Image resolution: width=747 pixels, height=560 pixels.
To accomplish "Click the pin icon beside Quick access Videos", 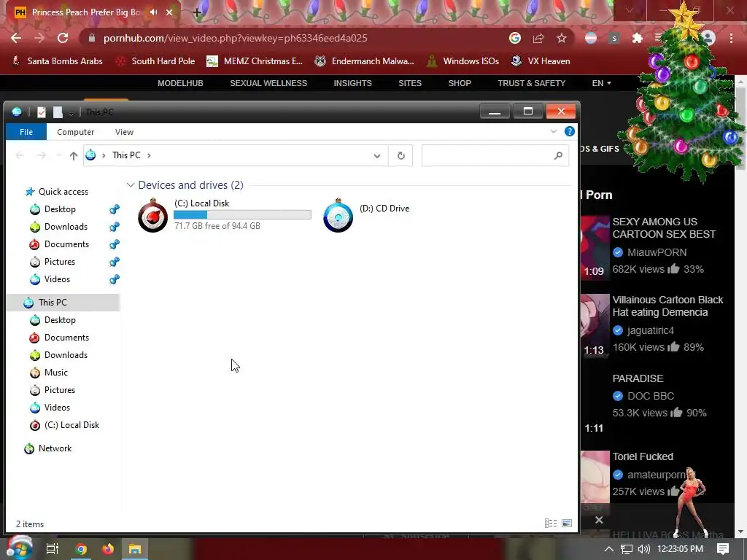I will pos(115,279).
